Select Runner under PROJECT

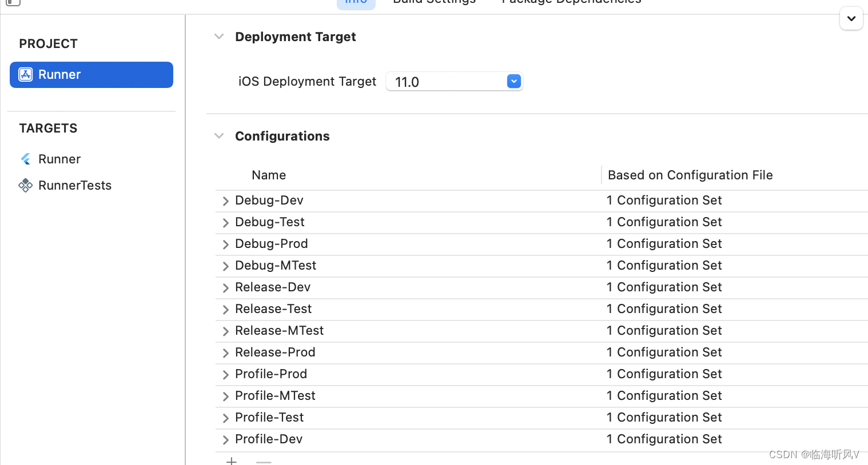point(91,75)
